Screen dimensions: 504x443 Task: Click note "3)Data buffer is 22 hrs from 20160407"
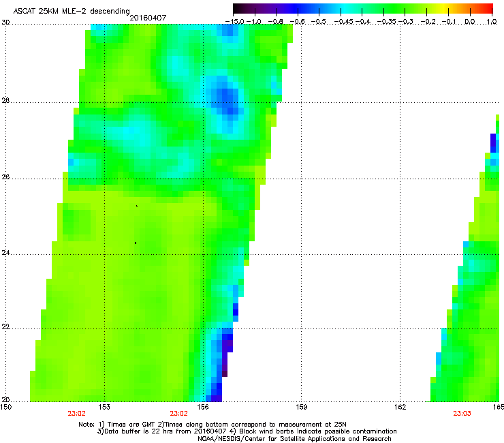161,431
